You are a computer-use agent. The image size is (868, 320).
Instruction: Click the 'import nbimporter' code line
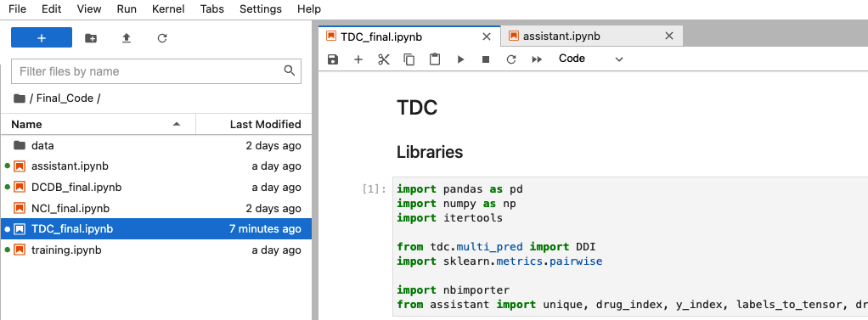click(453, 290)
